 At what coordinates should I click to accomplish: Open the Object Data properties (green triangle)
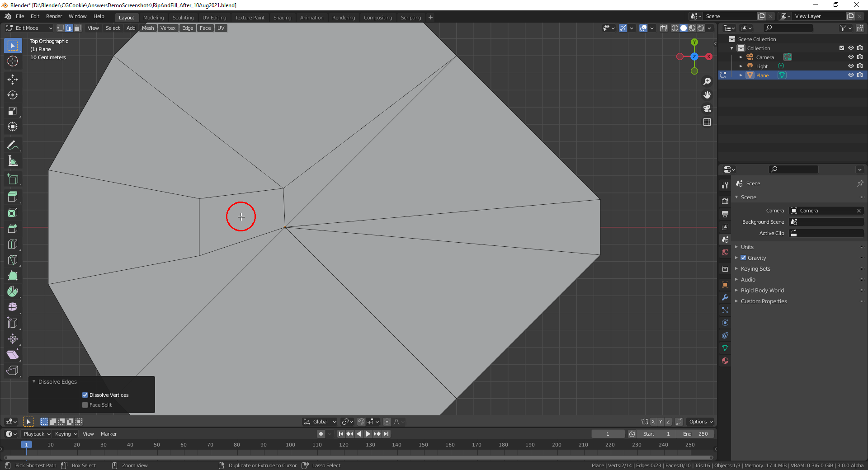(x=725, y=348)
